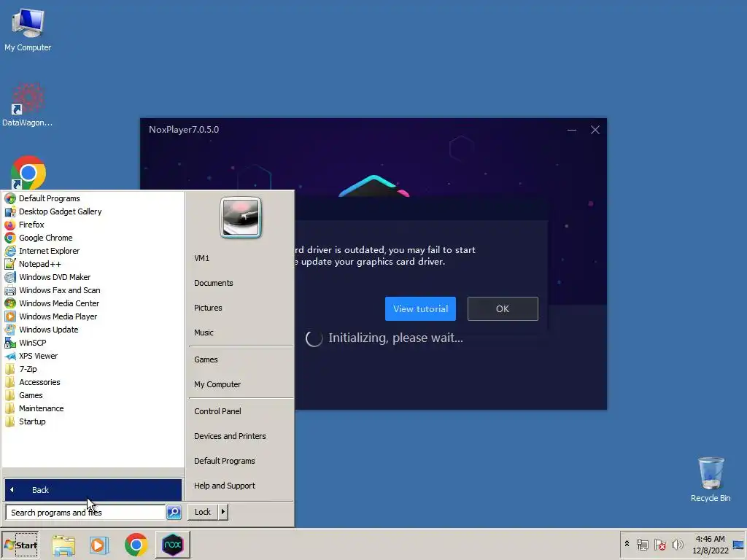747x560 pixels.
Task: Click the Search programs and files box
Action: click(86, 513)
